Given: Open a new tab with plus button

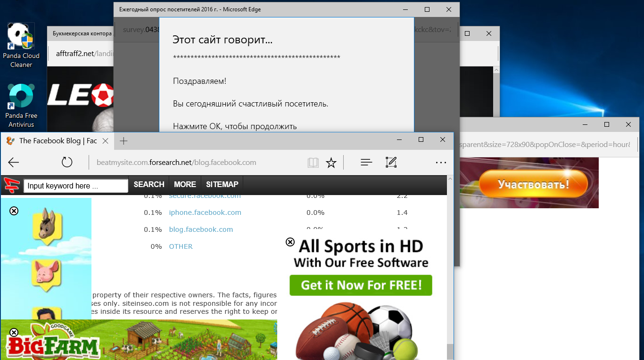Looking at the screenshot, I should [x=124, y=140].
